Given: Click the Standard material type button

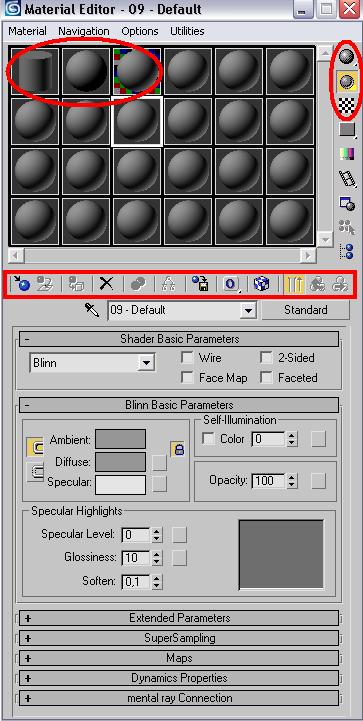Looking at the screenshot, I should click(305, 310).
